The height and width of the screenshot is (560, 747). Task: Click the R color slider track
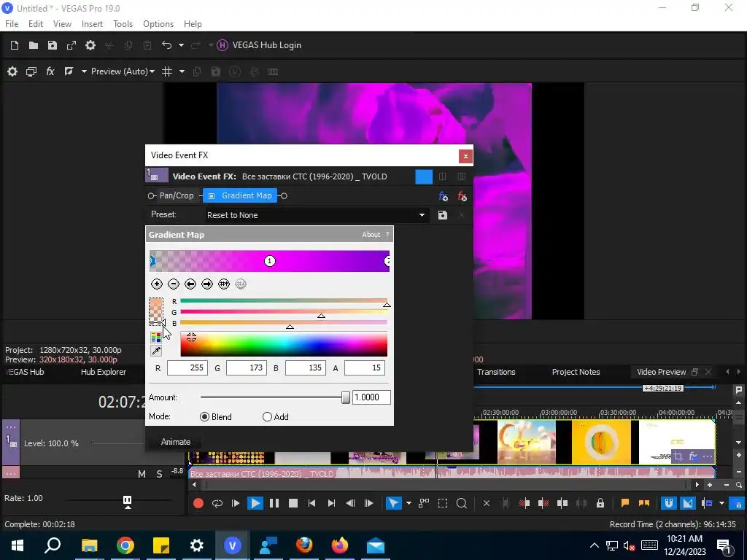[x=284, y=301]
